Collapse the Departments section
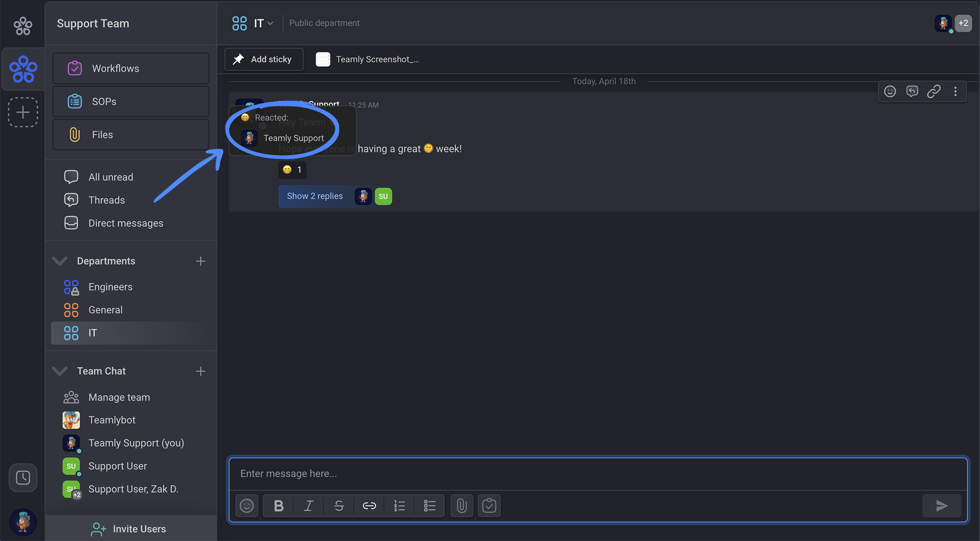980x541 pixels. pyautogui.click(x=60, y=261)
